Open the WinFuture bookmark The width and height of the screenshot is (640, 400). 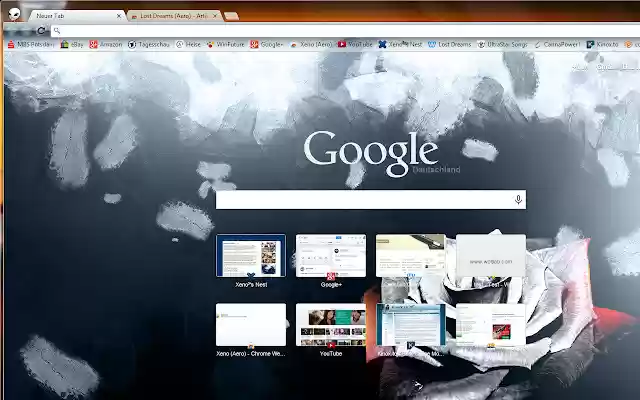click(x=225, y=44)
